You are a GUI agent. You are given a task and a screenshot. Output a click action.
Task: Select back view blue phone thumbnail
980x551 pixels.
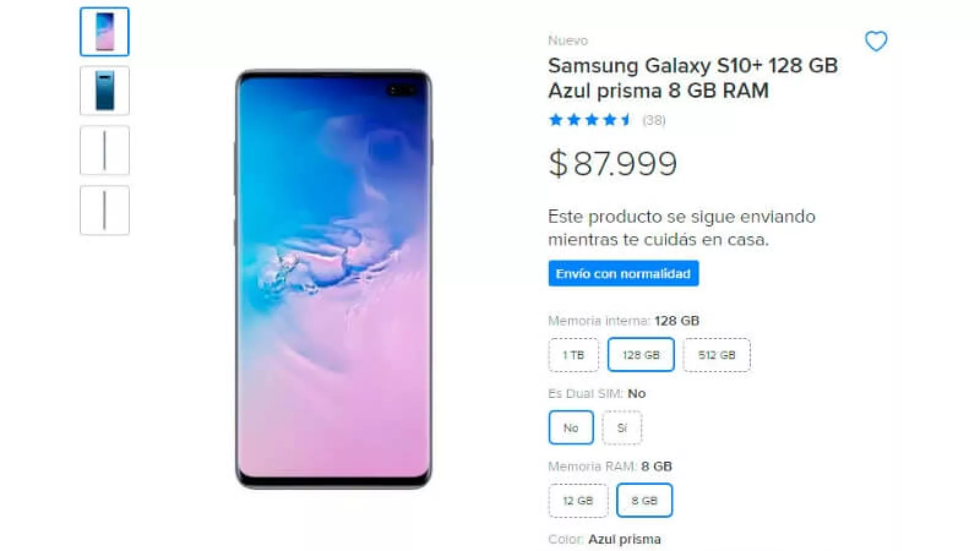click(105, 91)
